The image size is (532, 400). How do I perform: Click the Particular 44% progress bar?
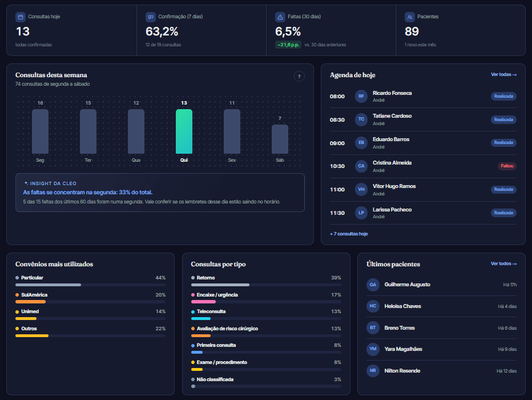click(90, 285)
